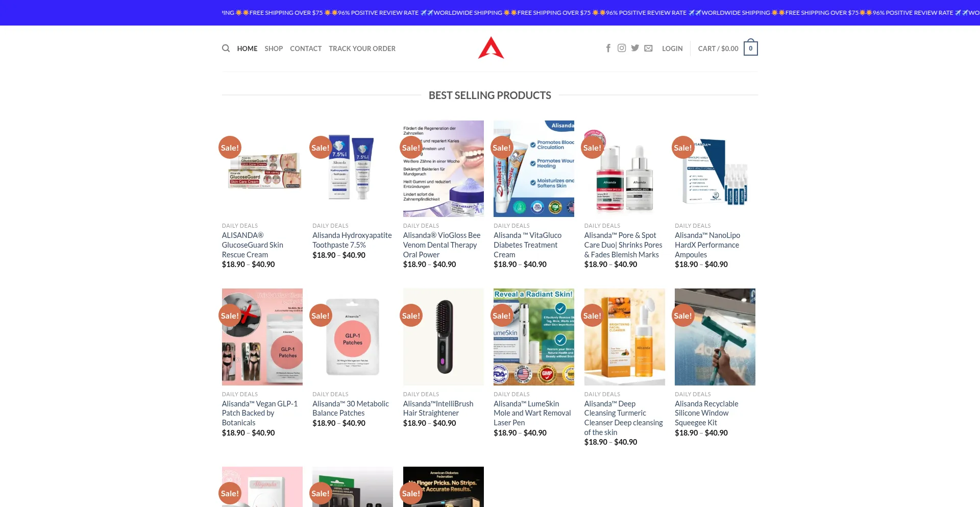
Task: Open the Instagram profile icon
Action: point(621,48)
